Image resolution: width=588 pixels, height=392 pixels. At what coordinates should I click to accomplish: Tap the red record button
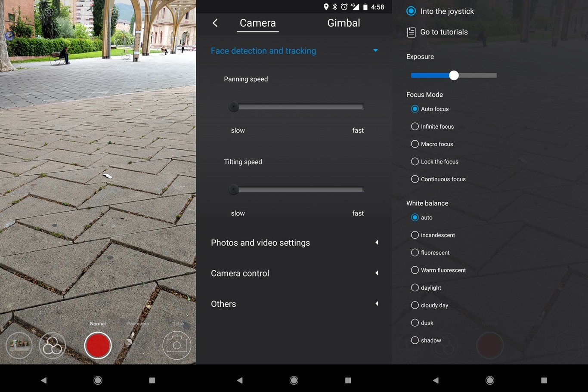[x=98, y=345]
